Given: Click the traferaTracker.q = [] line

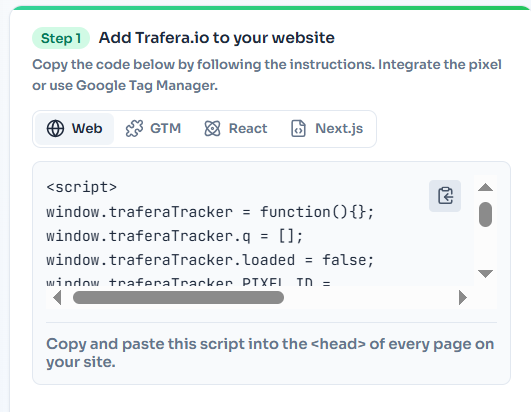Looking at the screenshot, I should point(174,236).
